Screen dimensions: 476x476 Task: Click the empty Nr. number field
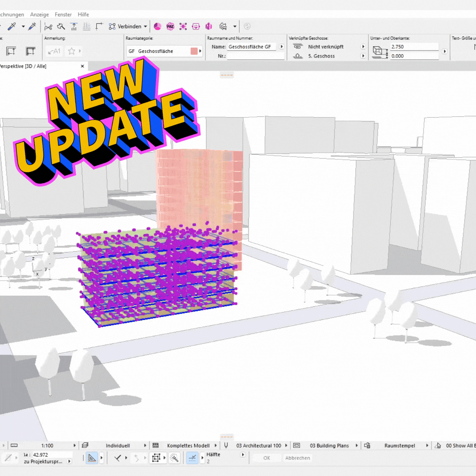coord(256,56)
